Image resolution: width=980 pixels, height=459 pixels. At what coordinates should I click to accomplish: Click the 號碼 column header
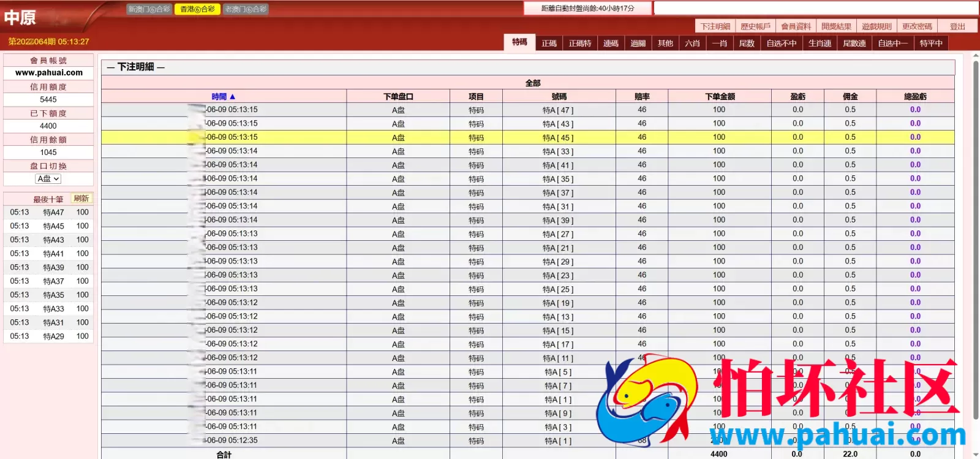coord(559,97)
